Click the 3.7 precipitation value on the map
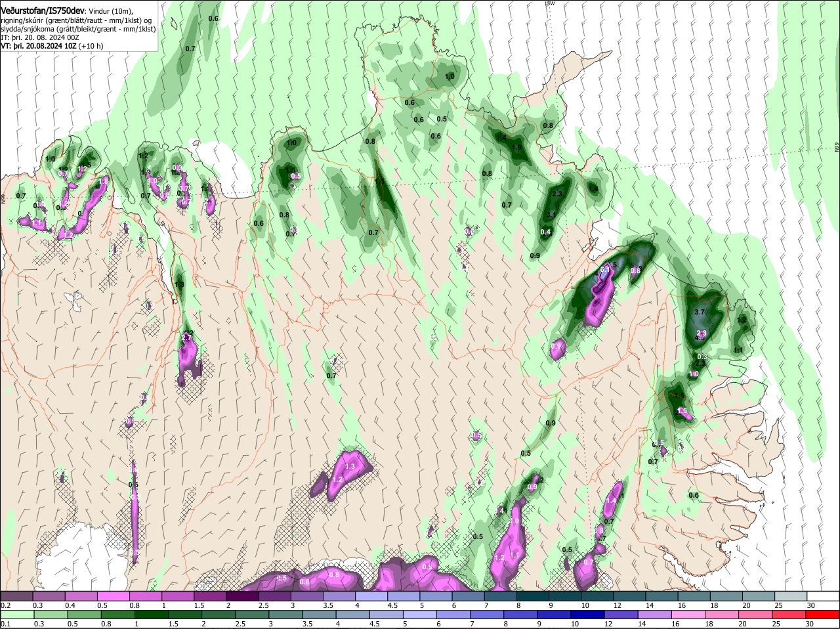 [x=700, y=313]
